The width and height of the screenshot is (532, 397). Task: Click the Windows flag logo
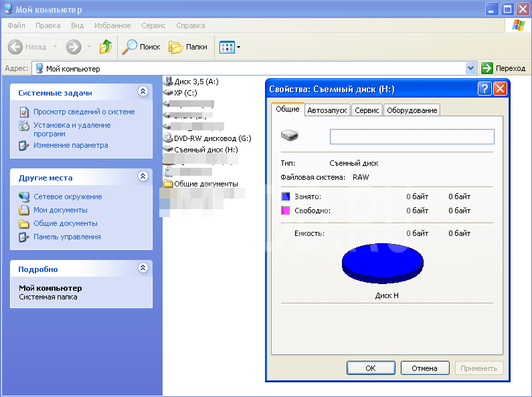(518, 25)
